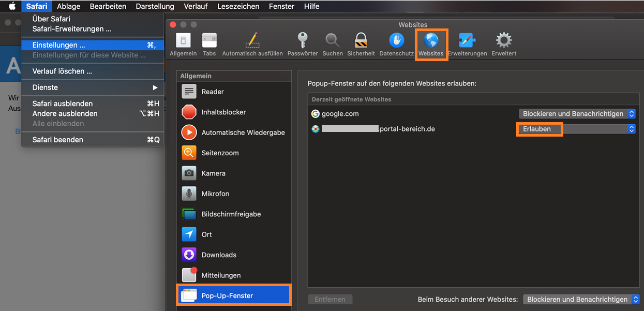Choose Safari ausblenden menu entry

[93, 103]
